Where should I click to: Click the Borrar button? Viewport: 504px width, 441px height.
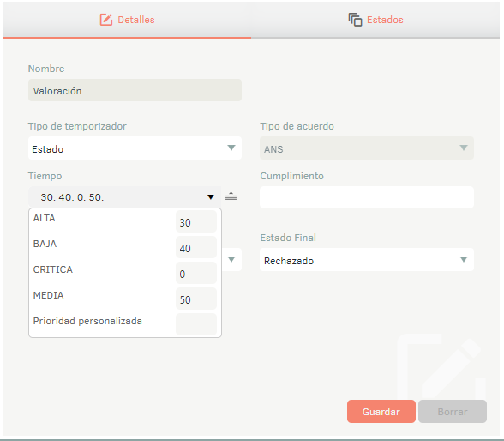click(x=453, y=412)
